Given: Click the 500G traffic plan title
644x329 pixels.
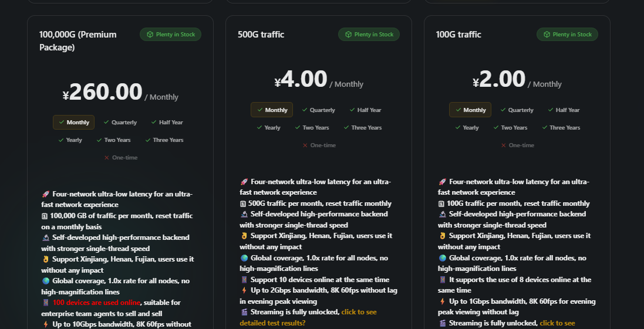Looking at the screenshot, I should click(261, 35).
